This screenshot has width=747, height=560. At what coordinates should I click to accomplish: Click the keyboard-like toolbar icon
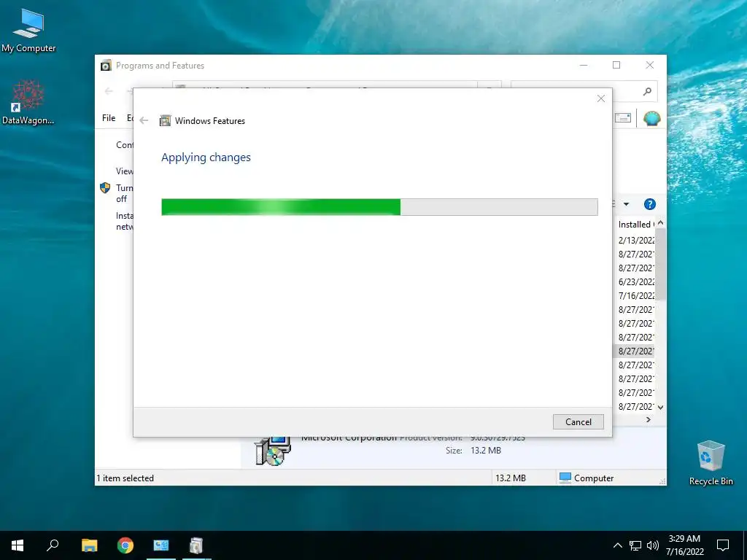(x=623, y=117)
